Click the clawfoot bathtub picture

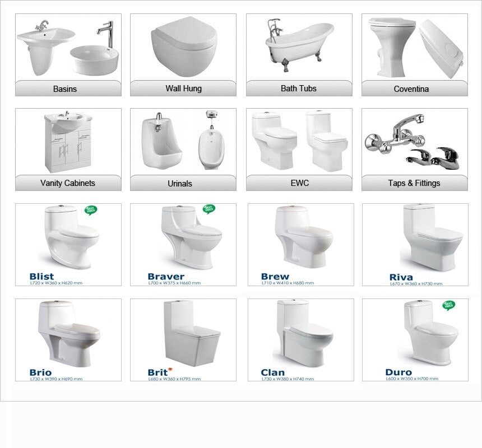299,45
